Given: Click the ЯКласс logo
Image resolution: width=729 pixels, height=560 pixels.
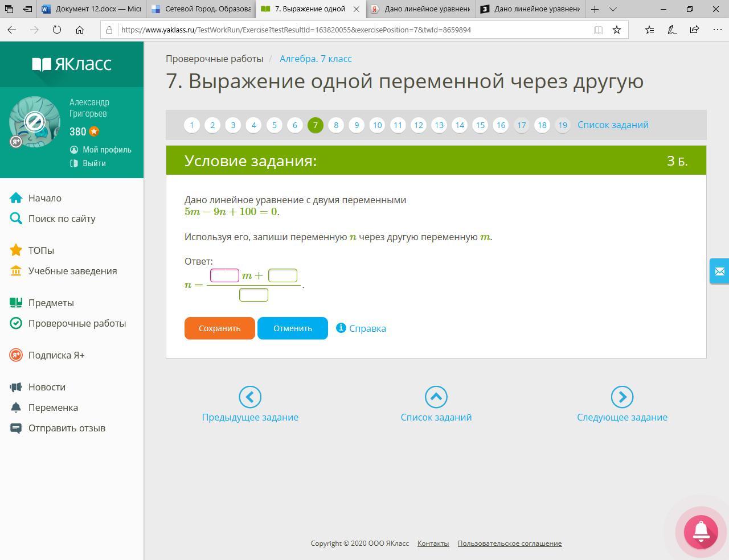Looking at the screenshot, I should pyautogui.click(x=72, y=64).
